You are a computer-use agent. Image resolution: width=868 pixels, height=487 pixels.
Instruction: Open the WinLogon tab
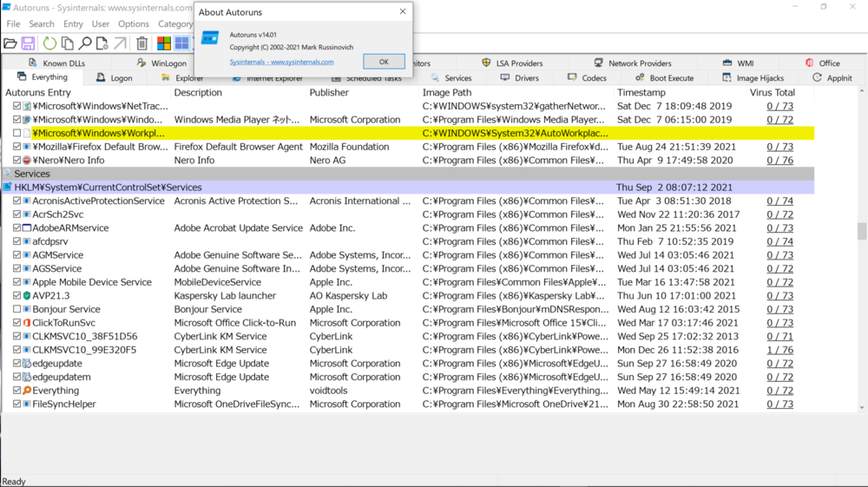point(161,63)
